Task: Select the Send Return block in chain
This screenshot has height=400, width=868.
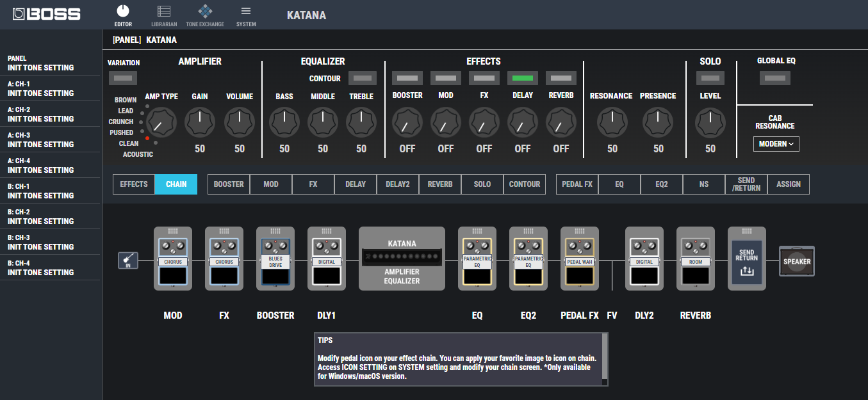Action: (747, 259)
